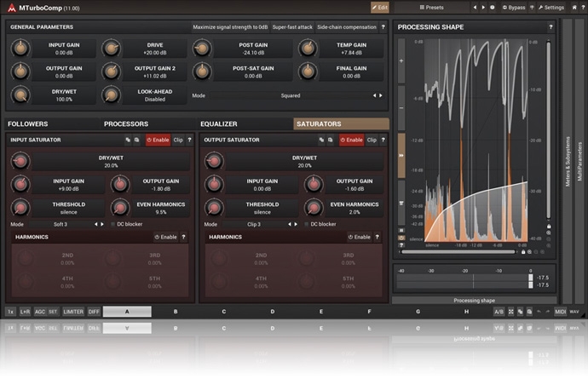Open the Input Saturator Mode 'Soft 3' selector
The image size is (588, 379).
[x=60, y=224]
